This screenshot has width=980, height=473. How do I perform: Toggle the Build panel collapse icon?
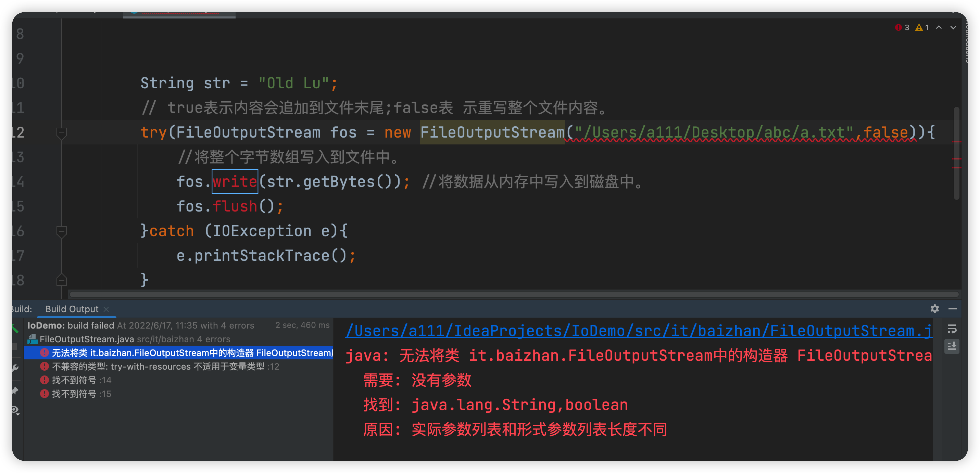point(956,309)
